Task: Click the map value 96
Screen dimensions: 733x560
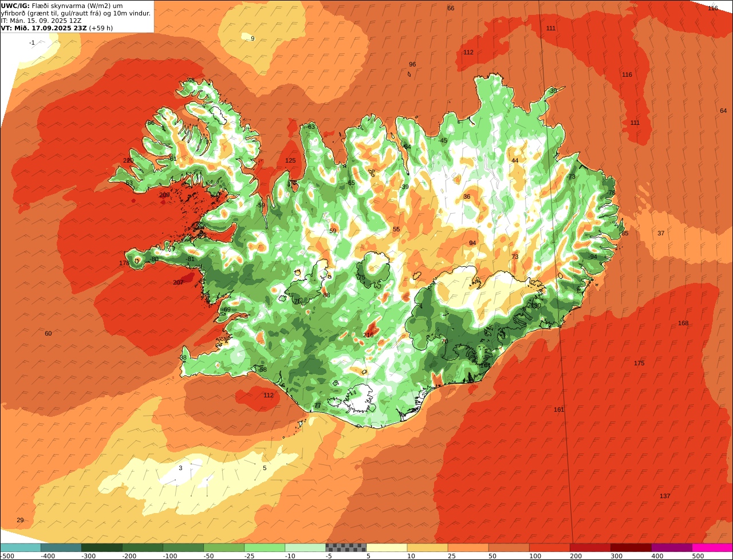Action: click(412, 64)
